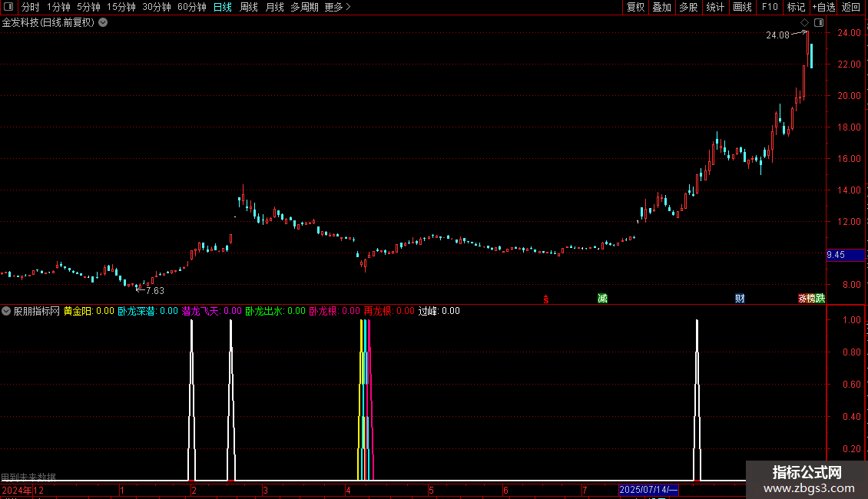Select the 周线 weekly period tab
The image size is (868, 499).
pos(249,7)
